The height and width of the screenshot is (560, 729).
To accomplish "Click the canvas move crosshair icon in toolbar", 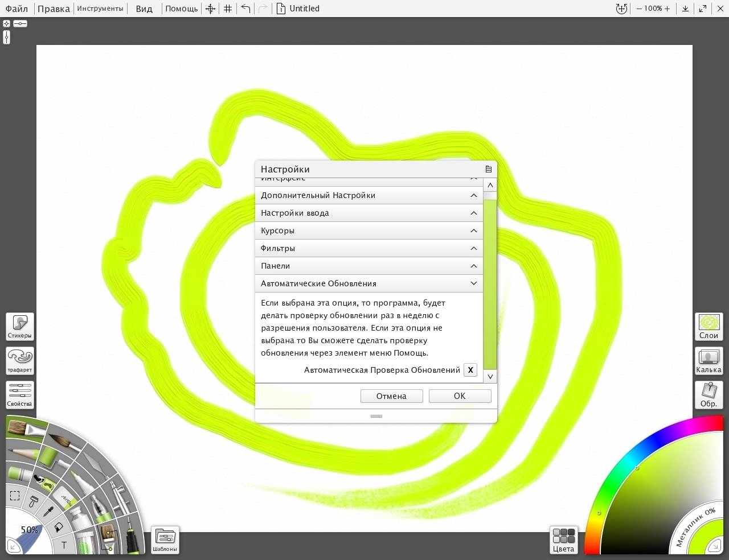I will 210,9.
